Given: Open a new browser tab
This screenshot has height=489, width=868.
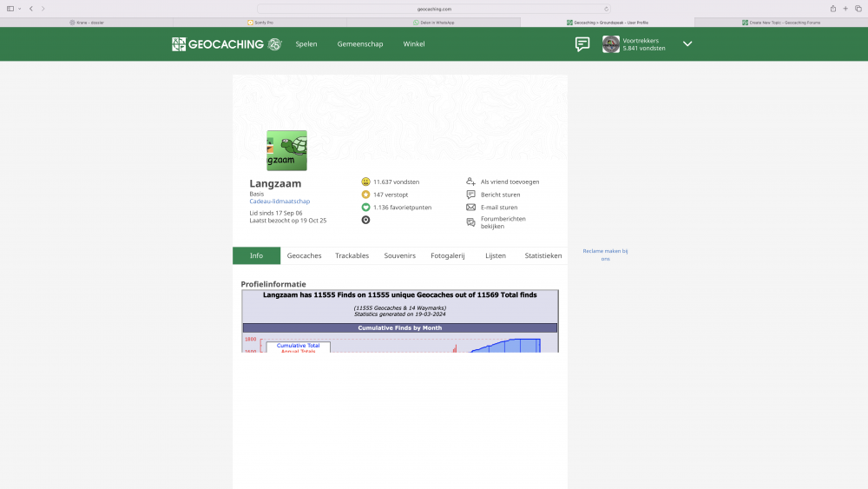Looking at the screenshot, I should pos(845,9).
